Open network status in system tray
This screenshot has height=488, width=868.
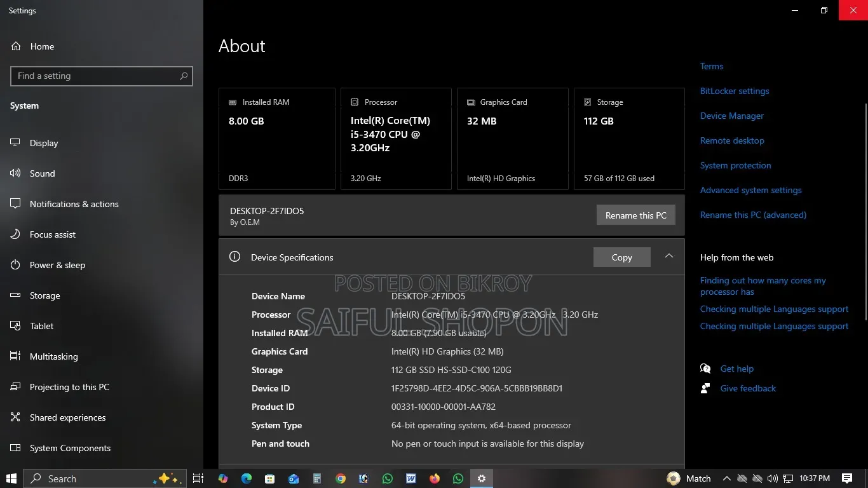[788, 478]
